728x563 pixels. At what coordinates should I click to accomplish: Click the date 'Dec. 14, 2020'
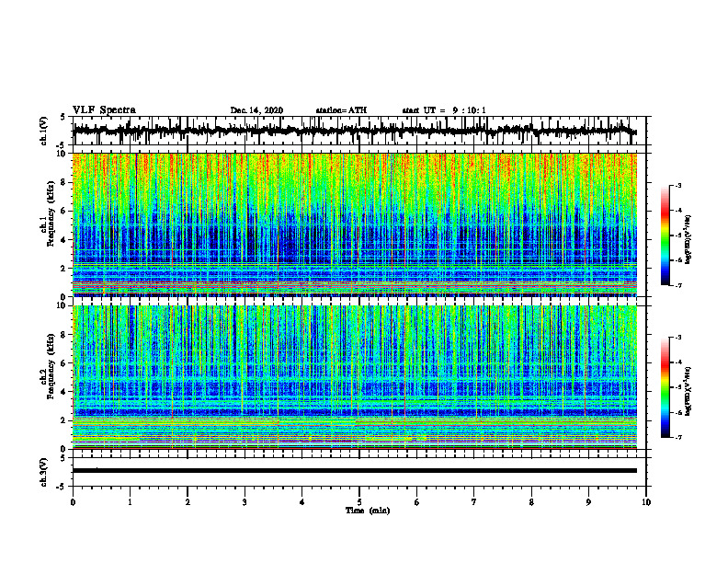click(x=256, y=110)
